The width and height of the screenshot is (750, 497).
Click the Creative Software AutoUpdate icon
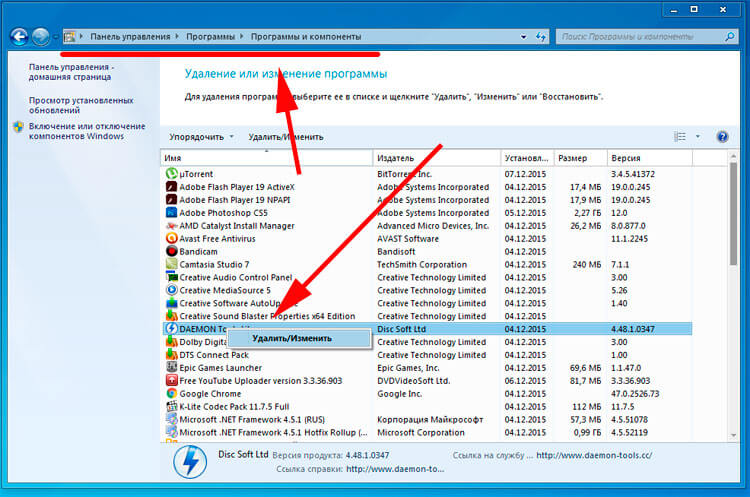[x=171, y=303]
